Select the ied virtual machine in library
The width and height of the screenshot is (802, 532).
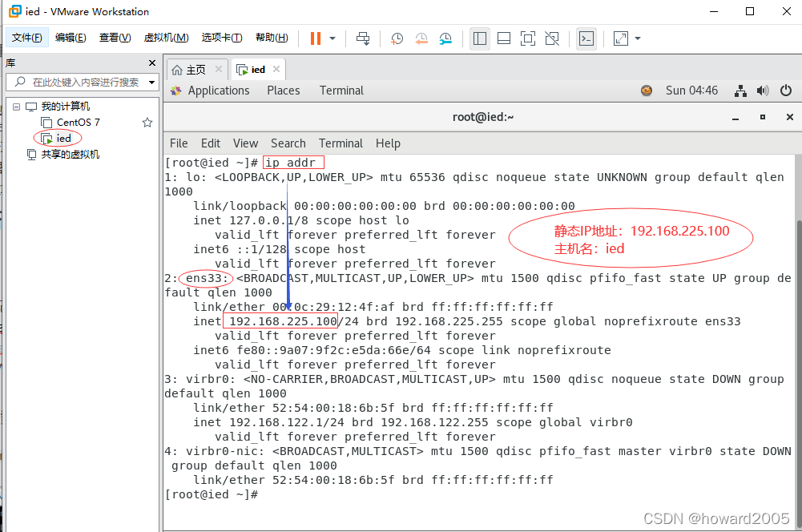tap(63, 138)
